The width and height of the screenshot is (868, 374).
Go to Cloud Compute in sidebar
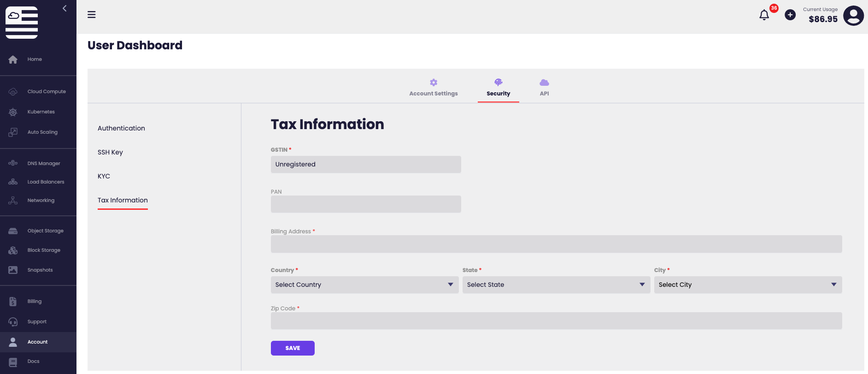(46, 92)
